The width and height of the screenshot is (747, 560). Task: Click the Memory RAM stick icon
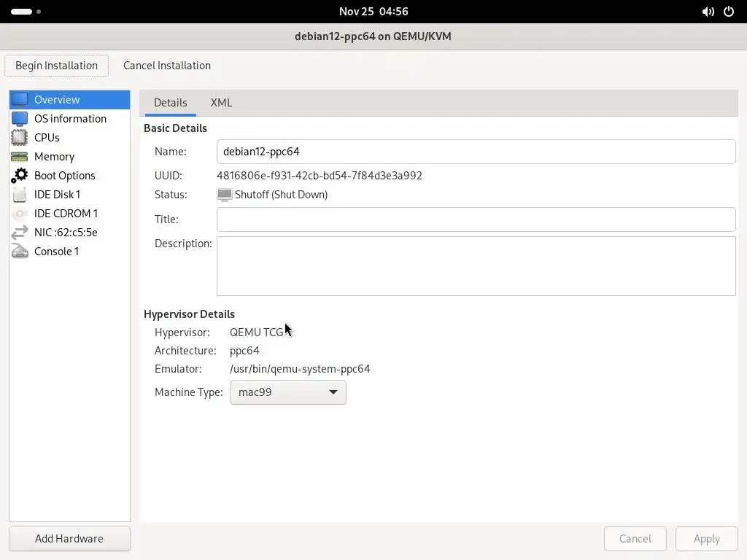20,157
